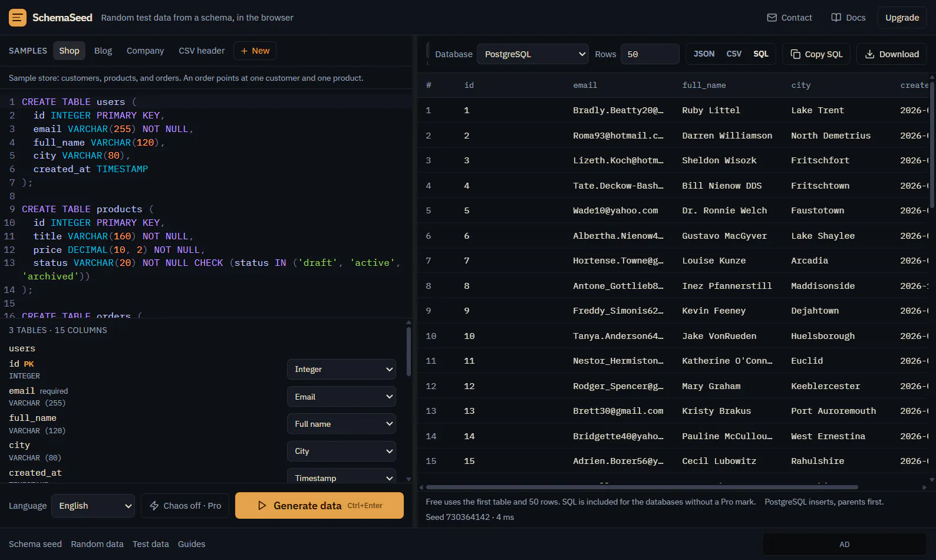
Task: Open the Email generator dropdown
Action: tap(341, 397)
